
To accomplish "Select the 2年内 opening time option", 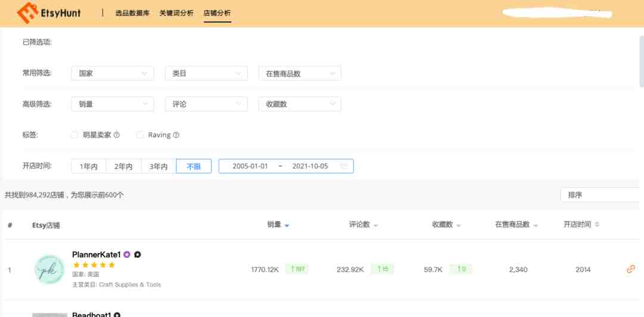I will [123, 166].
